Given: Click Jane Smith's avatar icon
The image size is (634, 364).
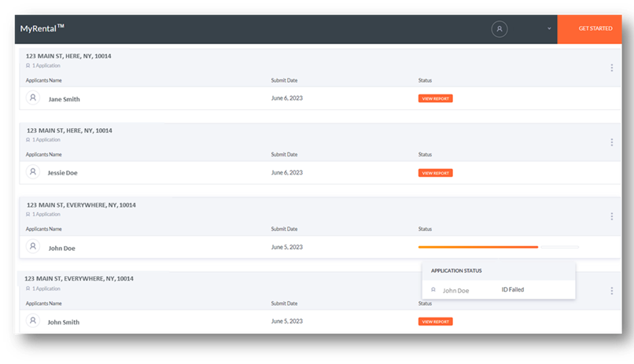Looking at the screenshot, I should coord(33,97).
